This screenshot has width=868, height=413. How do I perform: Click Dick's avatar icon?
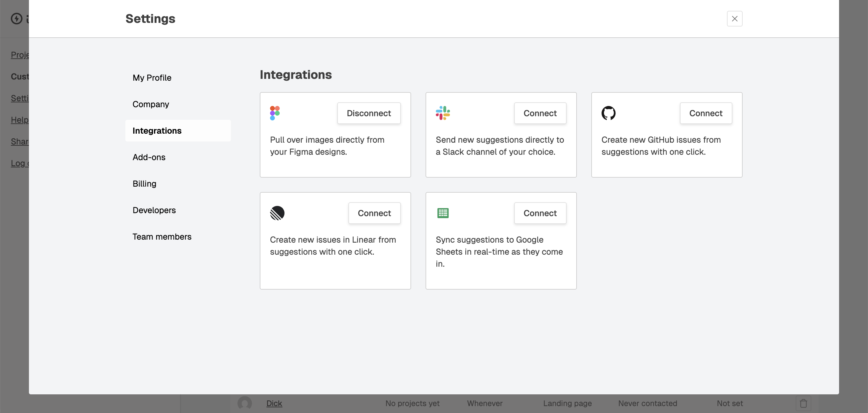click(245, 403)
